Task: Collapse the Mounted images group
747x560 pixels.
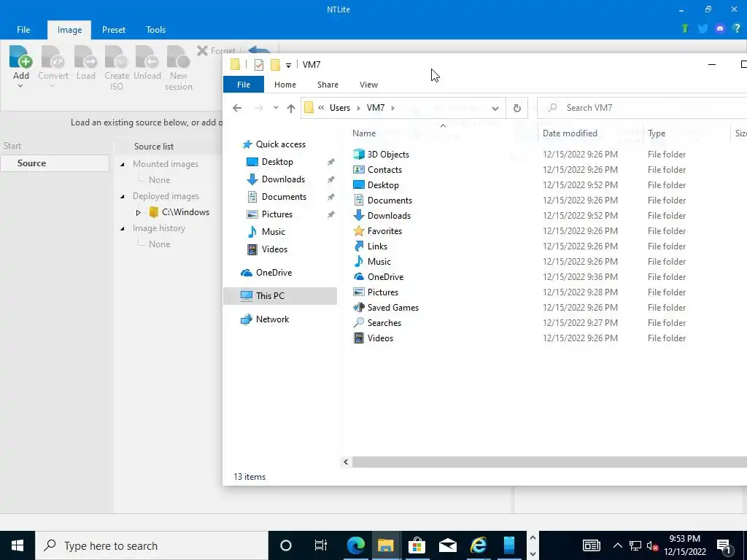Action: [x=123, y=164]
